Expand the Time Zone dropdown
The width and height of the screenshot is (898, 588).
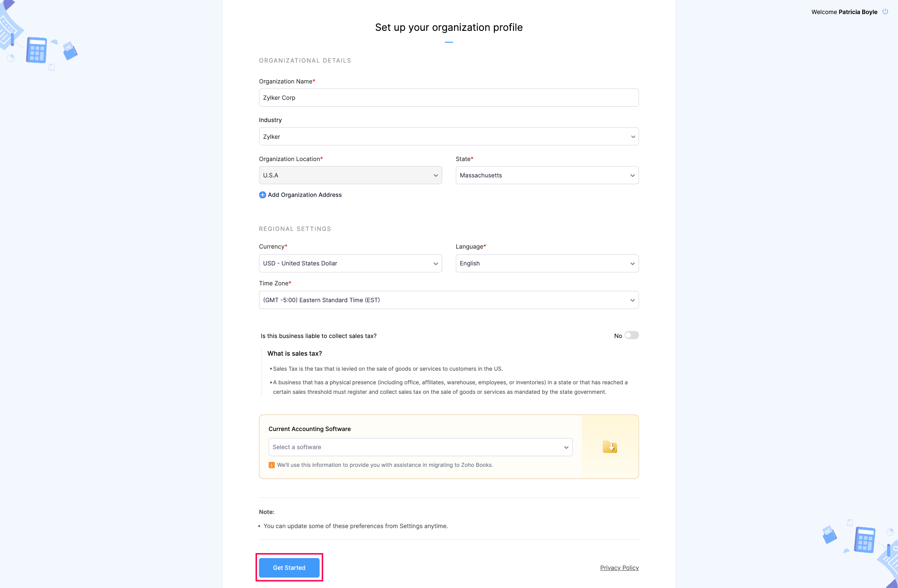coord(449,300)
